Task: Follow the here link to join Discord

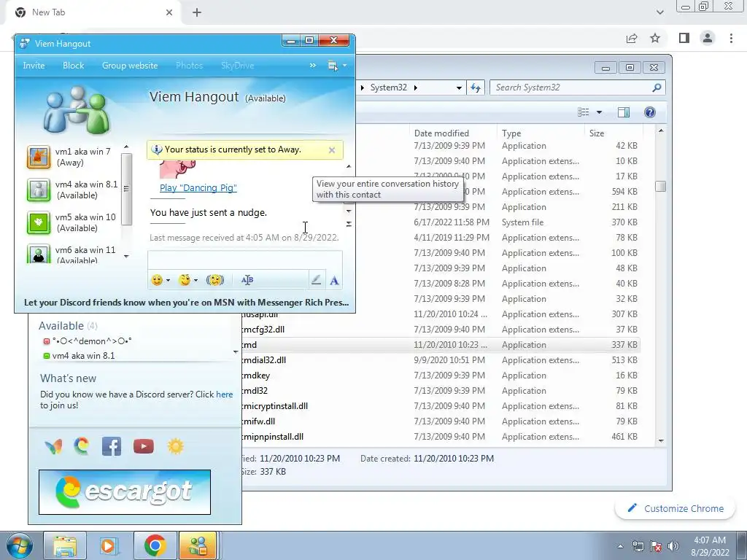Action: tap(225, 394)
